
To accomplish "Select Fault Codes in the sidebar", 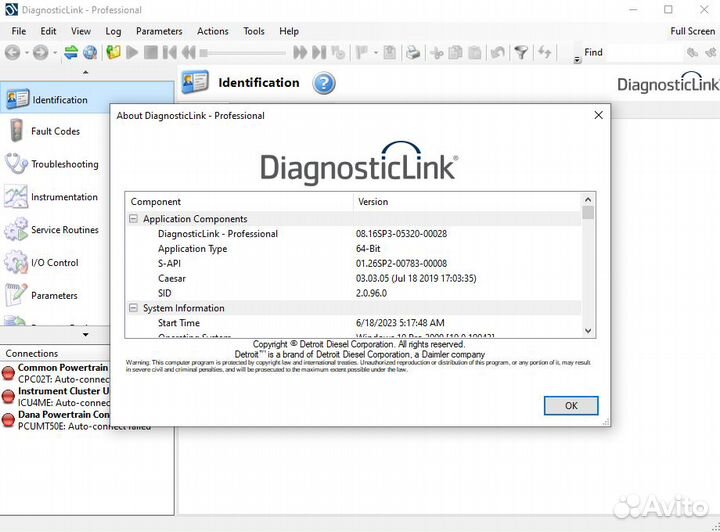I will point(55,131).
